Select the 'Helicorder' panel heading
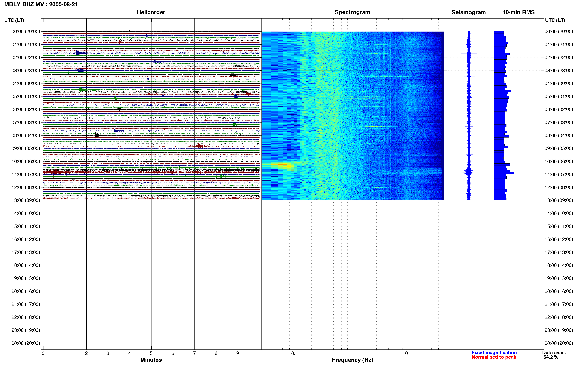 click(151, 12)
